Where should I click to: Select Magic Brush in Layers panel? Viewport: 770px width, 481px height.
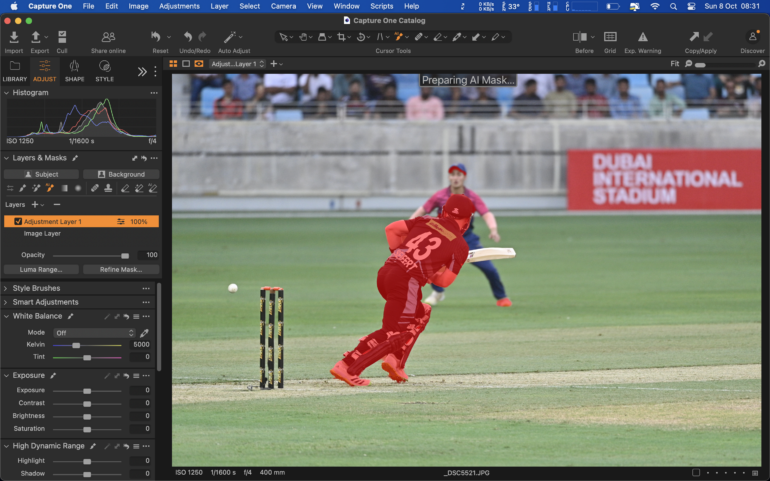[x=36, y=188]
